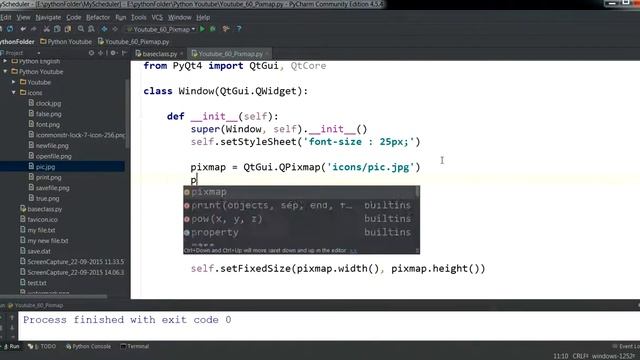Click Youtube_60_Pixmap.py breadcrumb
The height and width of the screenshot is (360, 640).
pos(133,42)
